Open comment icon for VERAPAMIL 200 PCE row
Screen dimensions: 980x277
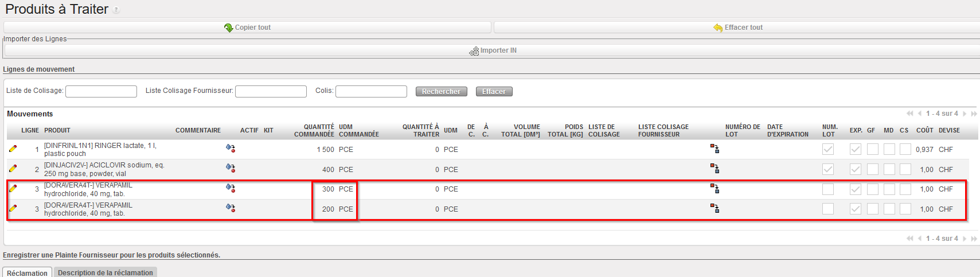coord(231,208)
